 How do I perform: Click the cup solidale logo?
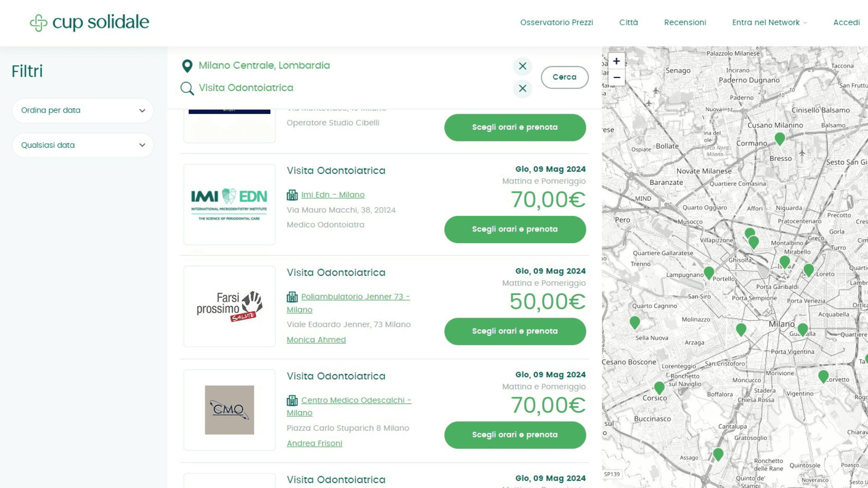[90, 23]
